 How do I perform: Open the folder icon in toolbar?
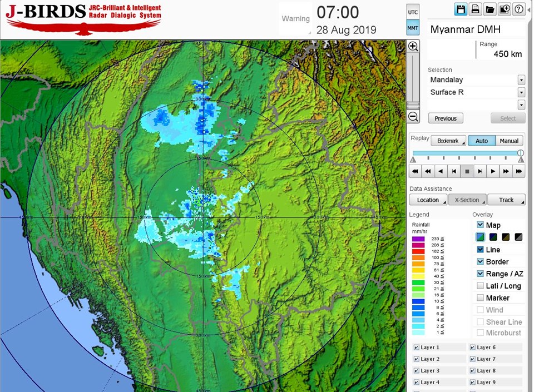click(x=489, y=9)
